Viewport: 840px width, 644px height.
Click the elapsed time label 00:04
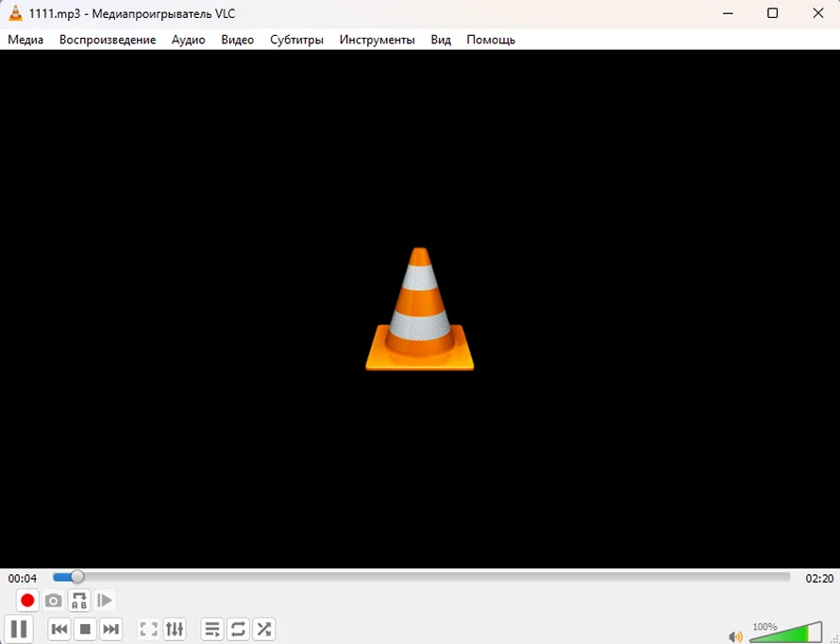[23, 578]
